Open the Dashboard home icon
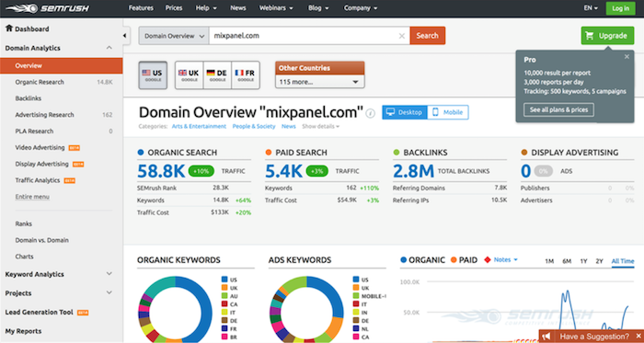The width and height of the screenshot is (644, 343). coord(9,29)
